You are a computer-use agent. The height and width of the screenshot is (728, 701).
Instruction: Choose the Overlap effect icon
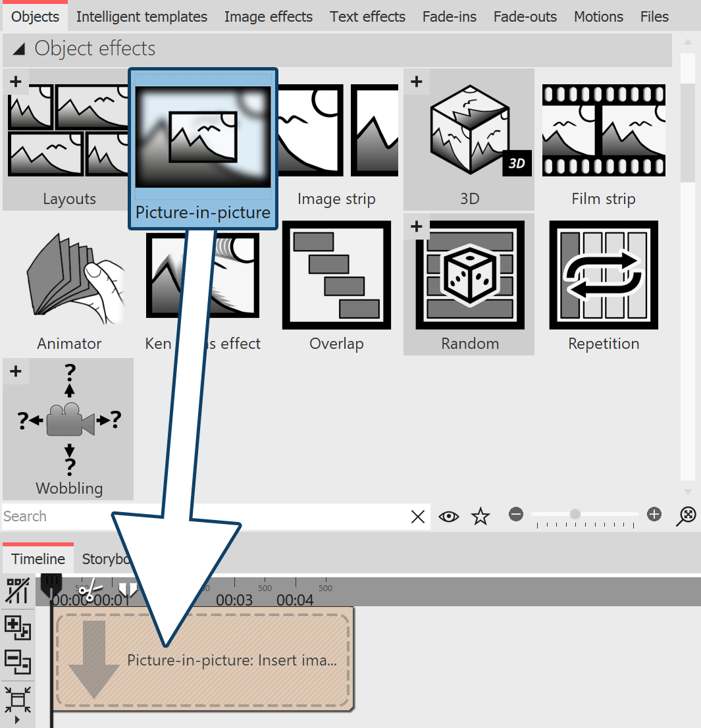[336, 276]
